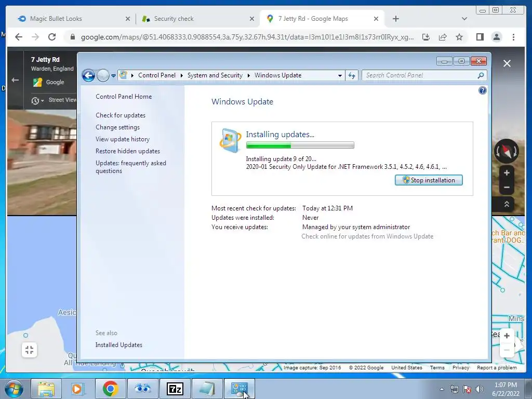Open the address bar history dropdown arrow
The width and height of the screenshot is (532, 399).
click(340, 76)
